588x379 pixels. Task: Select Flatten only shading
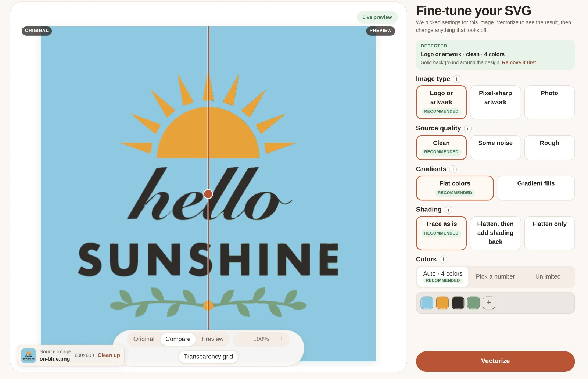click(x=549, y=233)
